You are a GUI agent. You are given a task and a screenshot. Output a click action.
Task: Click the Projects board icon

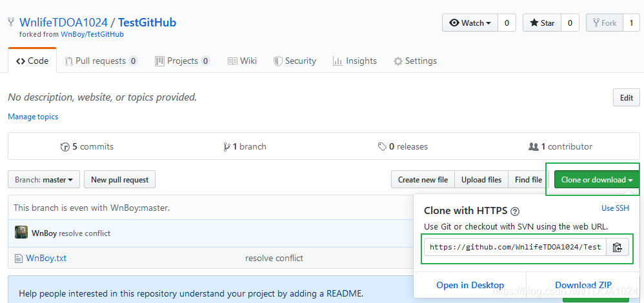point(159,61)
